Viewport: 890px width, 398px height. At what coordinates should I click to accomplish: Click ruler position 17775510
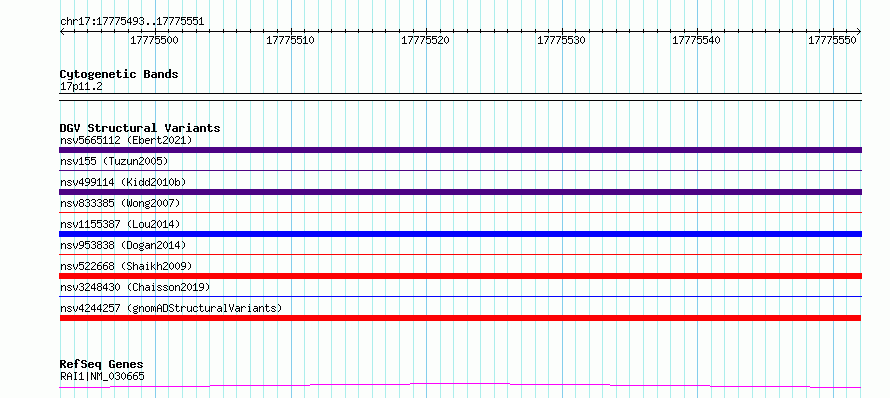pos(291,40)
